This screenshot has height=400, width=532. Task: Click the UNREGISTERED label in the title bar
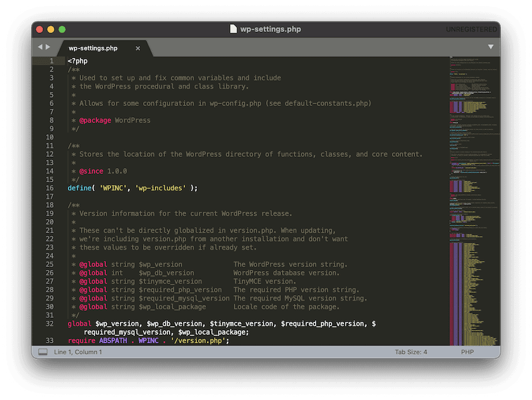(472, 28)
